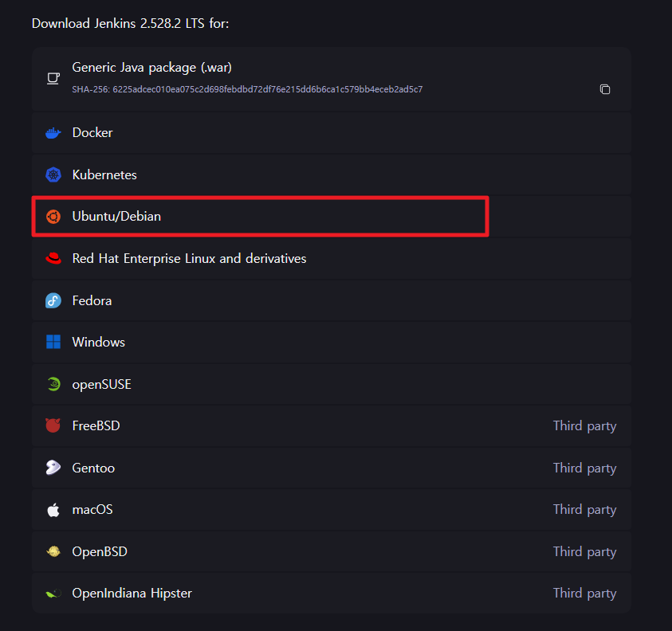Click the Fedora logo icon
Screen dimensions: 672x631
pos(53,300)
